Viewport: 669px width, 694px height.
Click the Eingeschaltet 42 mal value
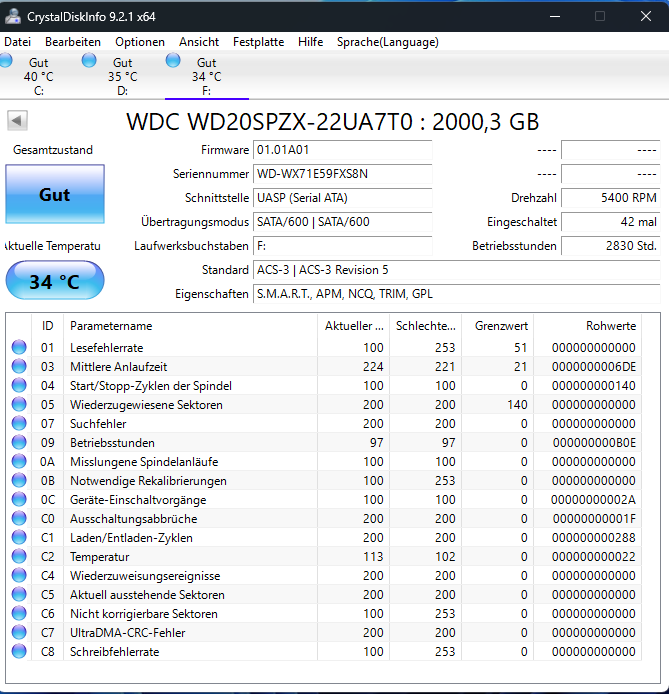click(x=611, y=222)
